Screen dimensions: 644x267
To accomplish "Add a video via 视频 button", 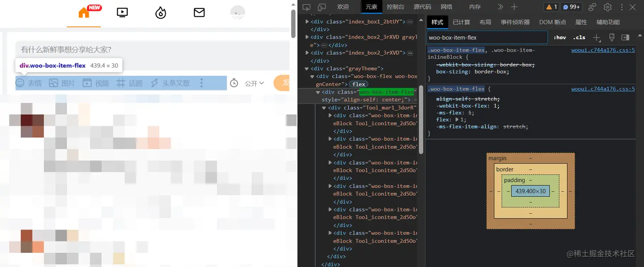I will click(x=95, y=83).
